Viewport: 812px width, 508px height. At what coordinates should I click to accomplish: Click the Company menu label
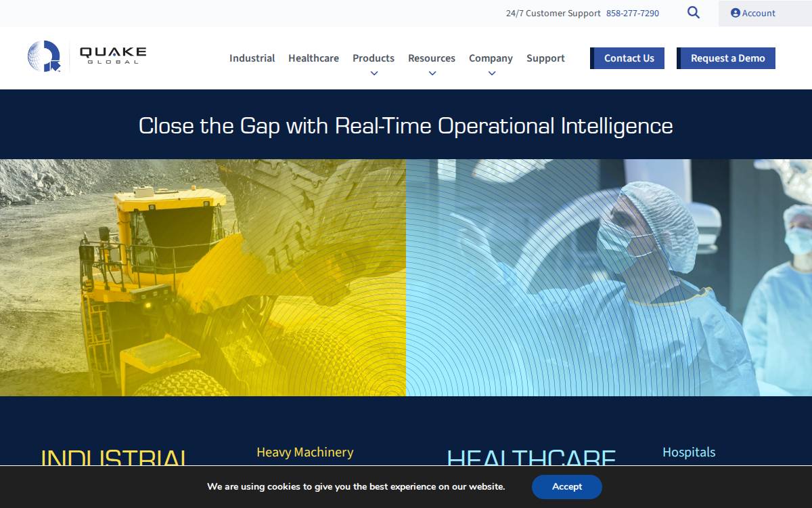coord(491,58)
